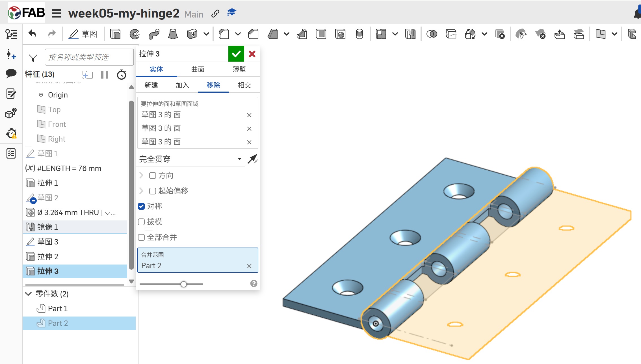Viewport: 641px width, 364px height.
Task: Toggle the 对称 symmetric checkbox
Action: [141, 206]
